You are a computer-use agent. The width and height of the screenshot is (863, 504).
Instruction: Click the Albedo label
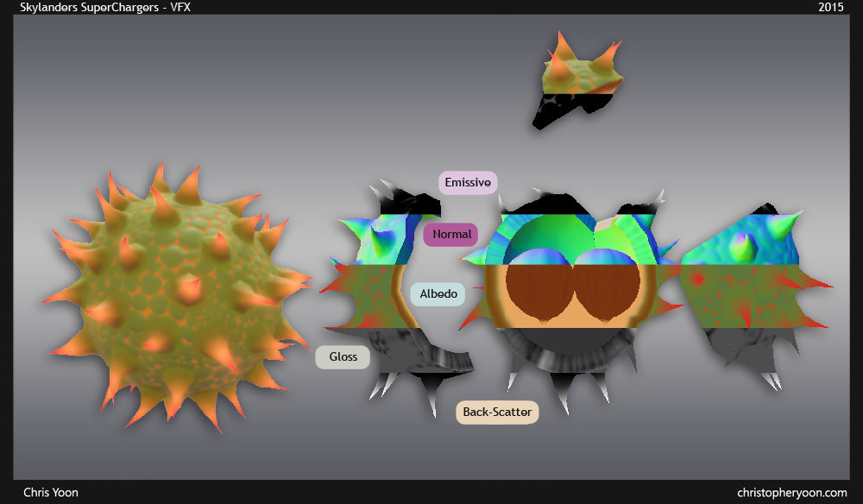pos(438,293)
